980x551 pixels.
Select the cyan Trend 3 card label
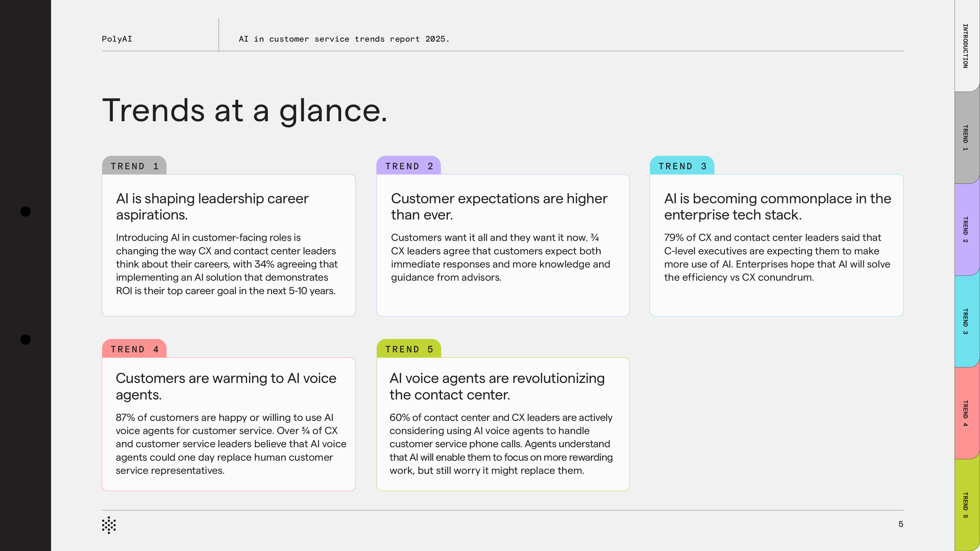coord(682,166)
